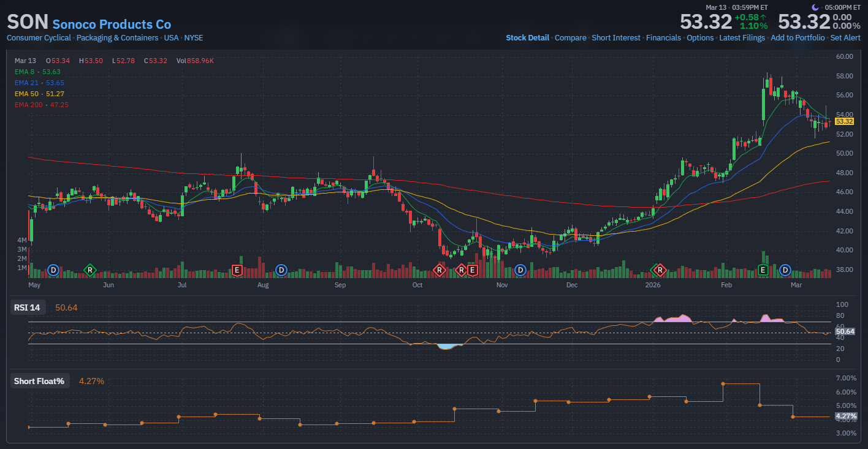Click the C 53.32 close price readout
This screenshot has height=449, width=868.
point(156,61)
